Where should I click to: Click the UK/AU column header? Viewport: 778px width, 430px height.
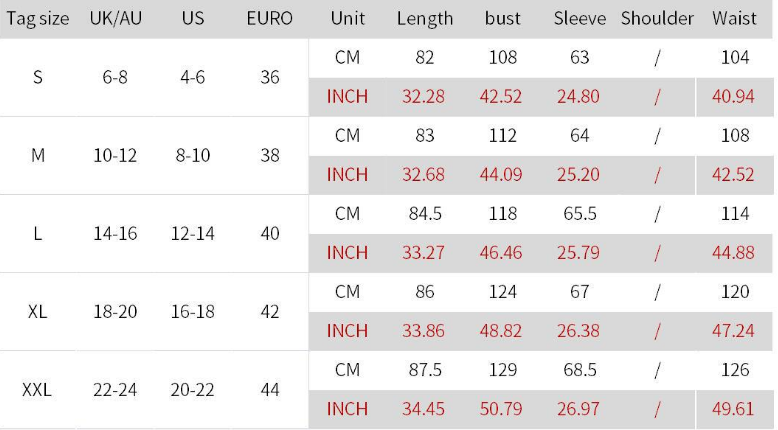point(114,19)
